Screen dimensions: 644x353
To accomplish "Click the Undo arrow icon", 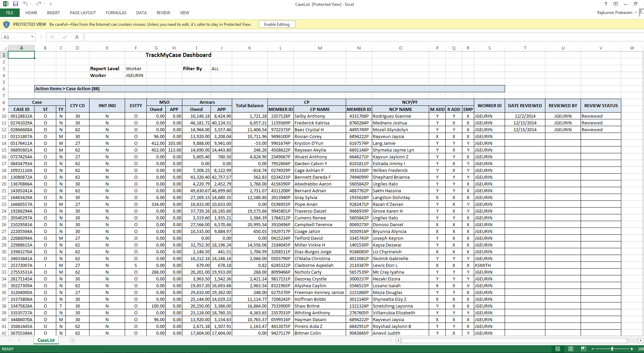I will click(25, 4).
